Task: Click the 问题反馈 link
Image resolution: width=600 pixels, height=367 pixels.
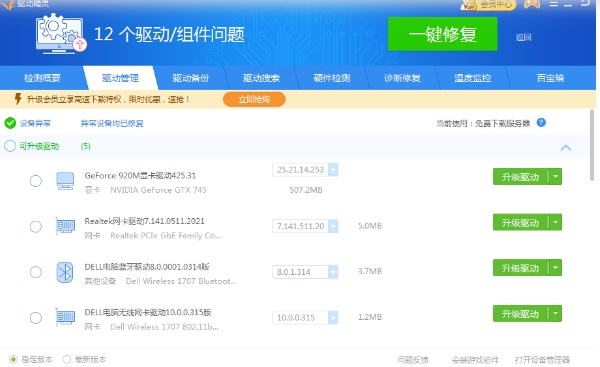Action: (x=412, y=360)
